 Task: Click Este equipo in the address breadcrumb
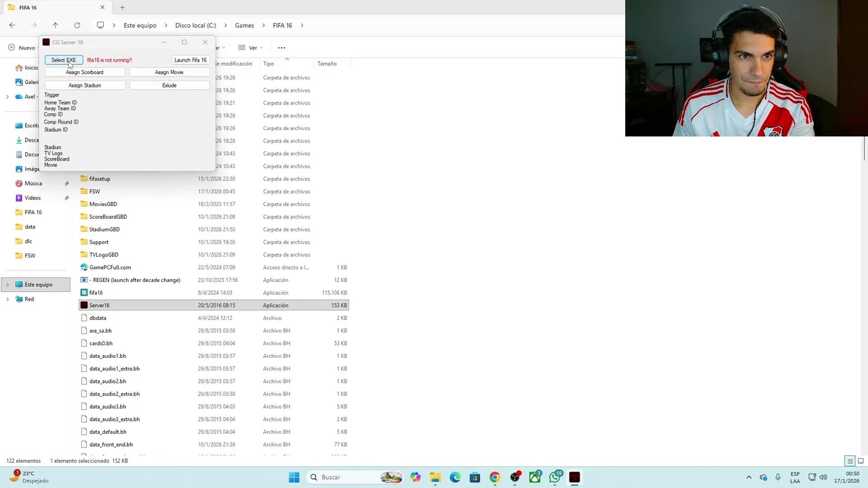coord(140,25)
